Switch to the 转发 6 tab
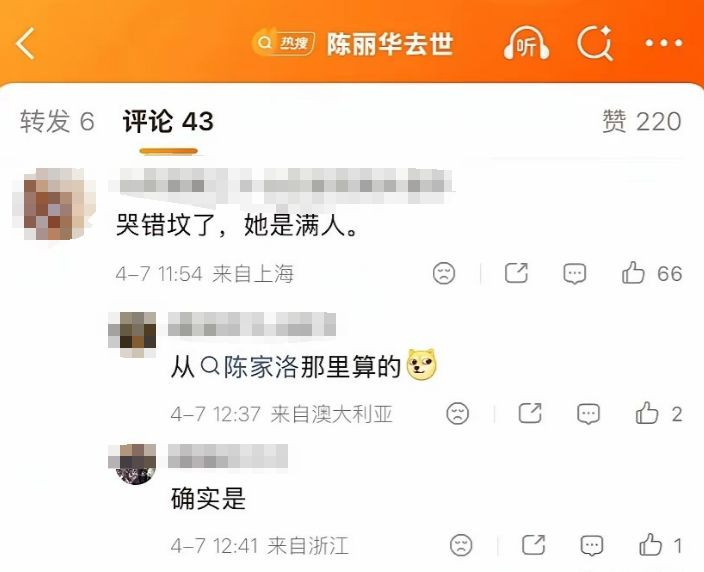Viewport: 704px width, 572px height. pyautogui.click(x=57, y=121)
